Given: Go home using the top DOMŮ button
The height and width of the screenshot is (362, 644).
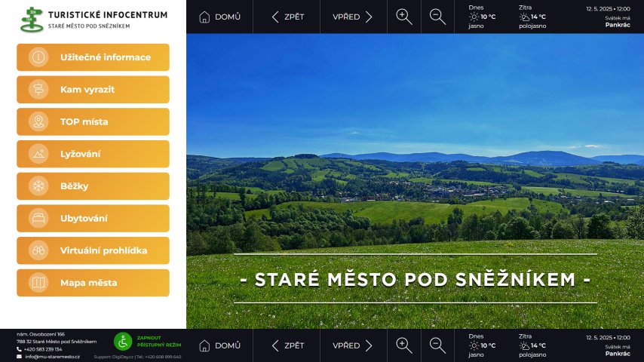Looking at the screenshot, I should (219, 17).
